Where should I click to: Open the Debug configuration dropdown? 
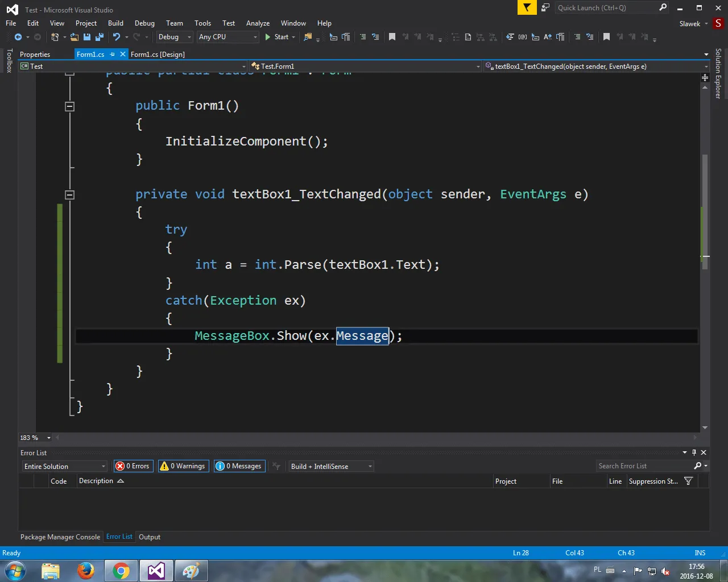(175, 37)
